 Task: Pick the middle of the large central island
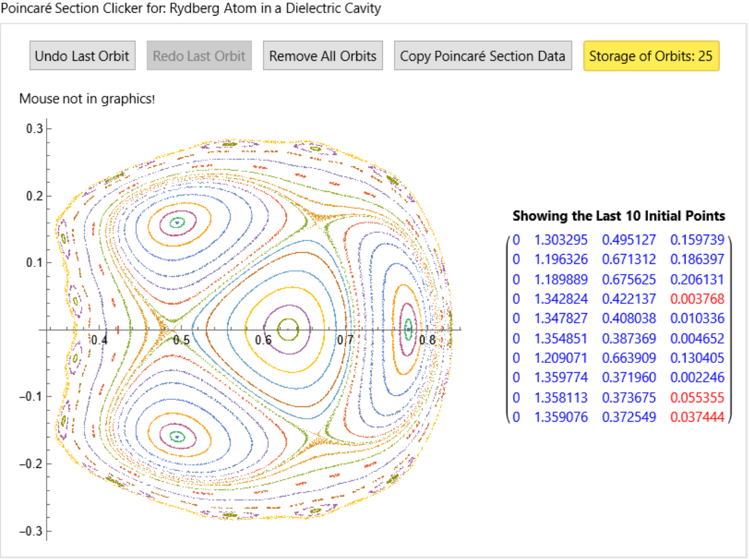287,329
